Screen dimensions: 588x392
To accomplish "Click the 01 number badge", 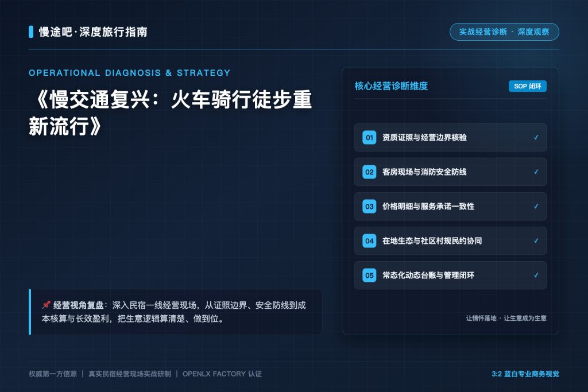I will [x=369, y=138].
